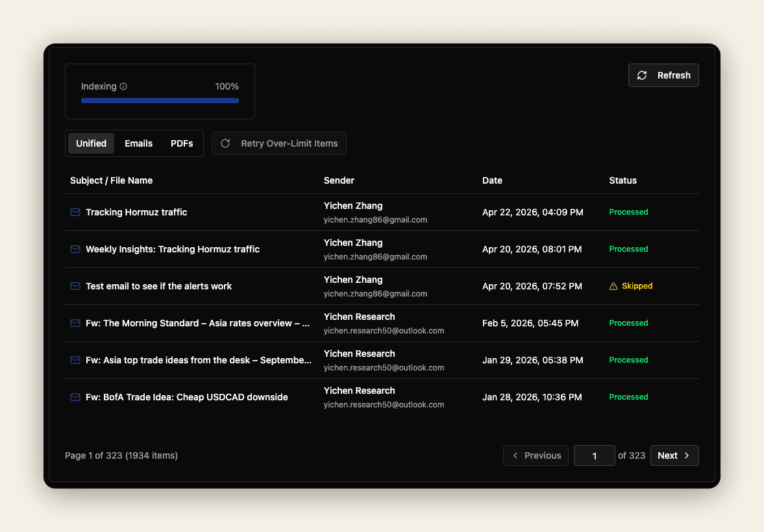Click the Refresh button label
The height and width of the screenshot is (532, 764).
[674, 75]
